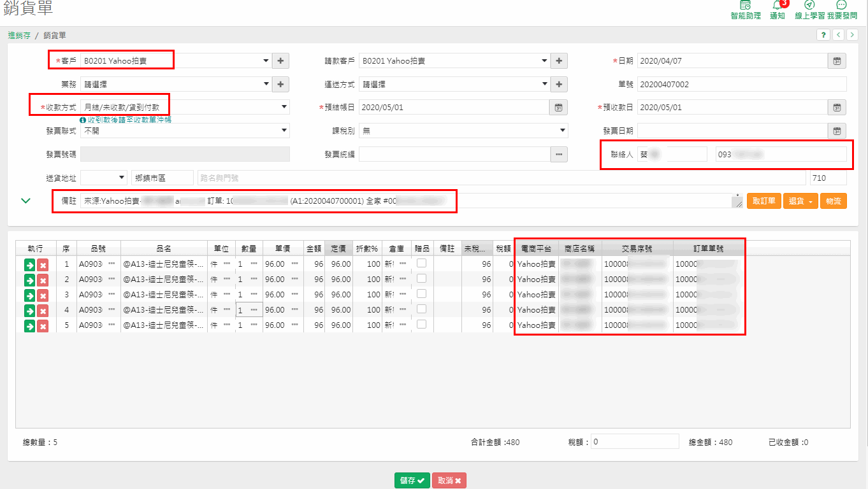Click the 儲存 save button

tap(412, 481)
